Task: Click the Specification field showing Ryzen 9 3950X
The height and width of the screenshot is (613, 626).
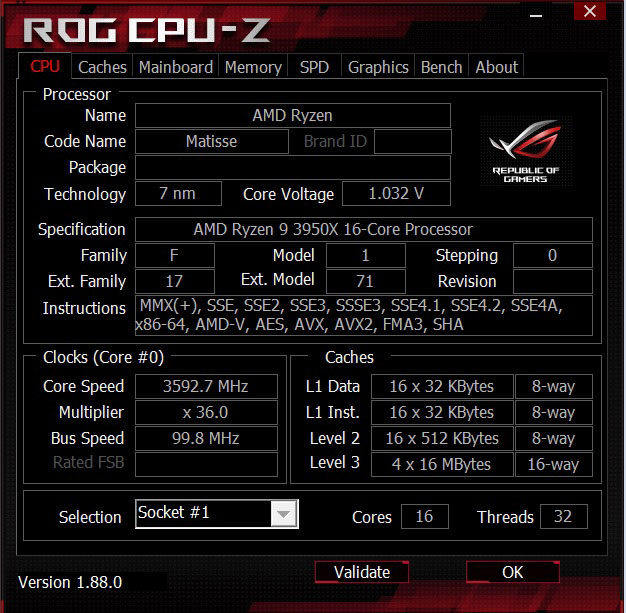Action: (364, 229)
